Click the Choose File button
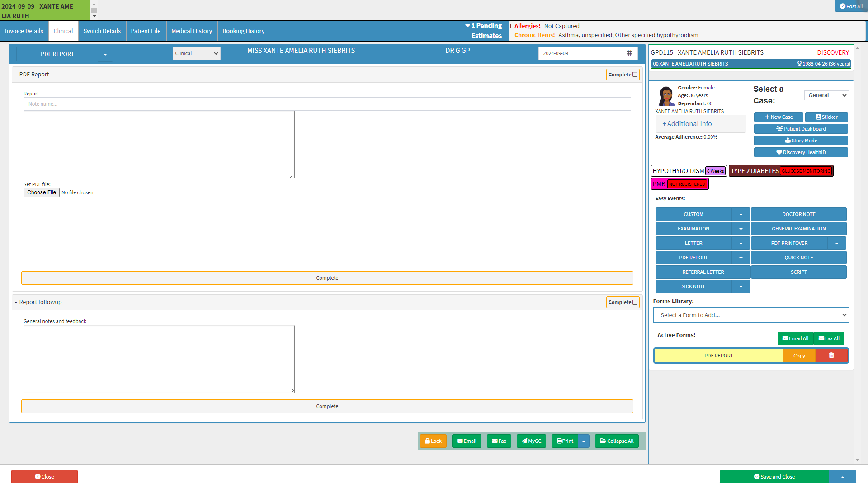The height and width of the screenshot is (488, 868). click(x=42, y=192)
